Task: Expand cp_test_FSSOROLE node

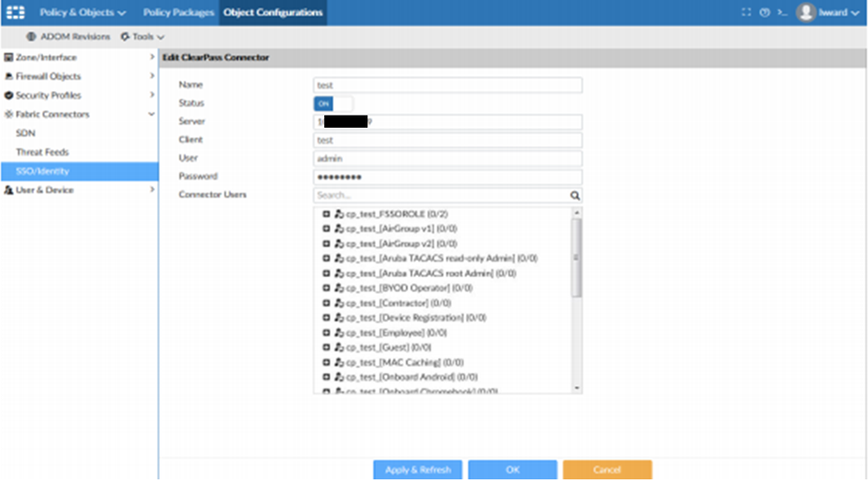Action: tap(326, 214)
